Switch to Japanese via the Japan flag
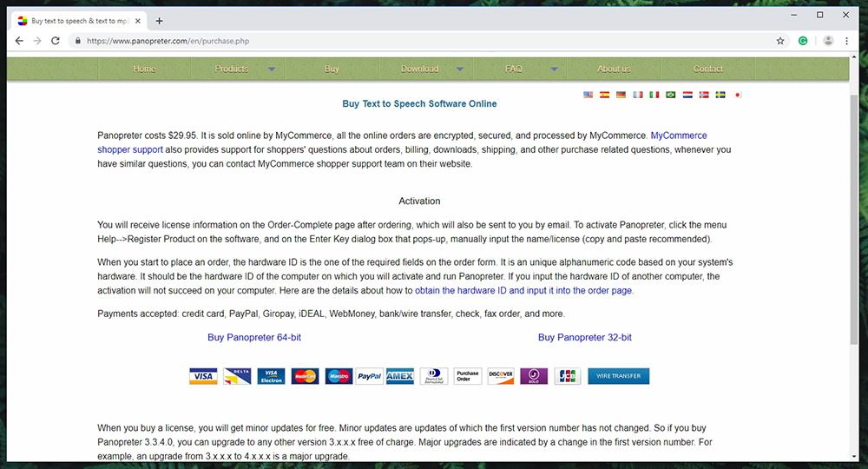This screenshot has height=469, width=868. [737, 95]
